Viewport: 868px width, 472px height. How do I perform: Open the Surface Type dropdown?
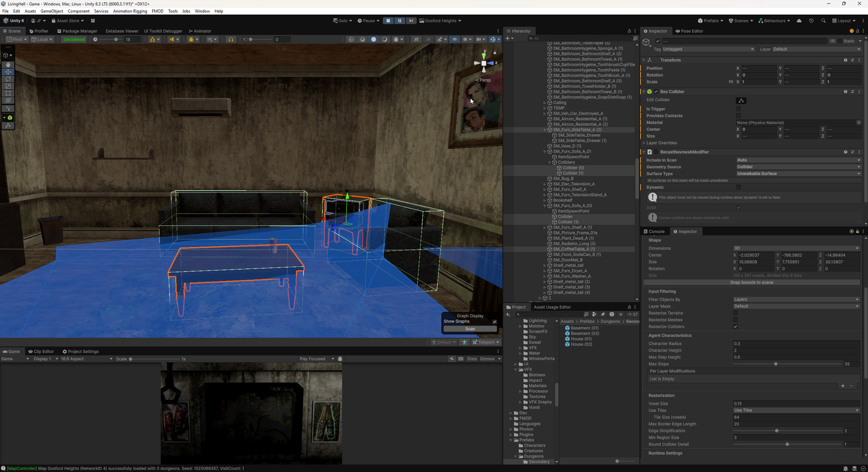coord(798,174)
